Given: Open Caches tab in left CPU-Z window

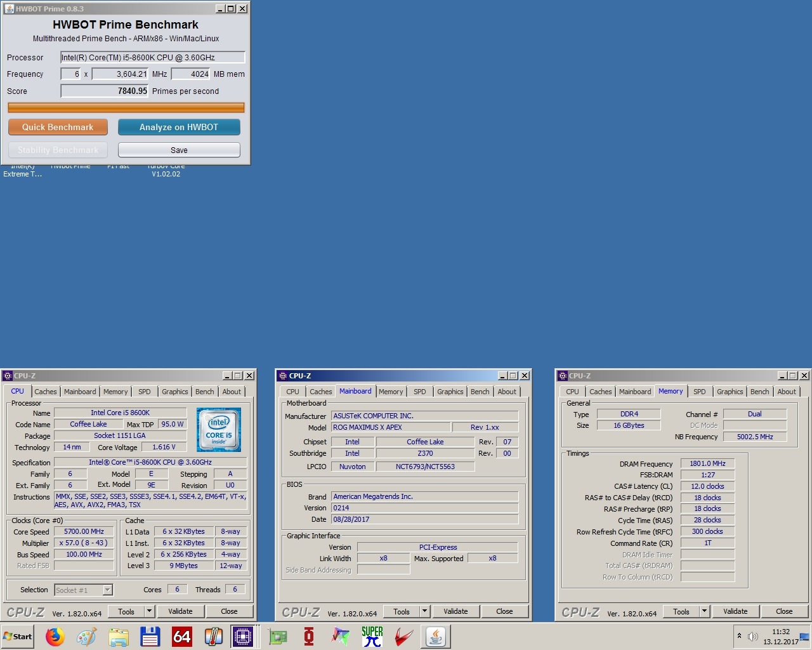Looking at the screenshot, I should tap(46, 392).
